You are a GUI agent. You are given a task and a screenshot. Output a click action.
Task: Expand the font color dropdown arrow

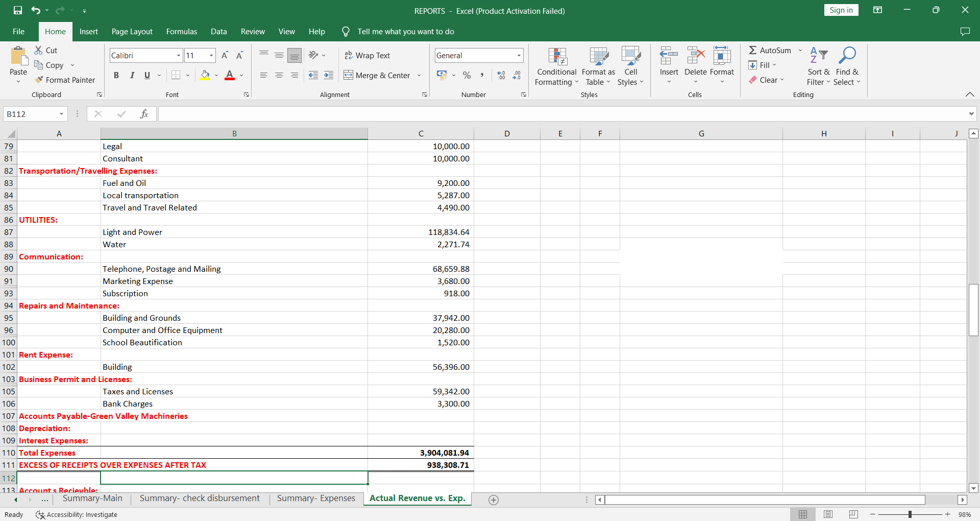[241, 76]
